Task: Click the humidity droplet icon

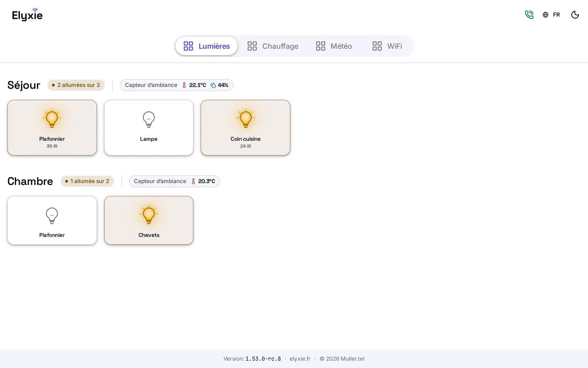Action: 213,85
